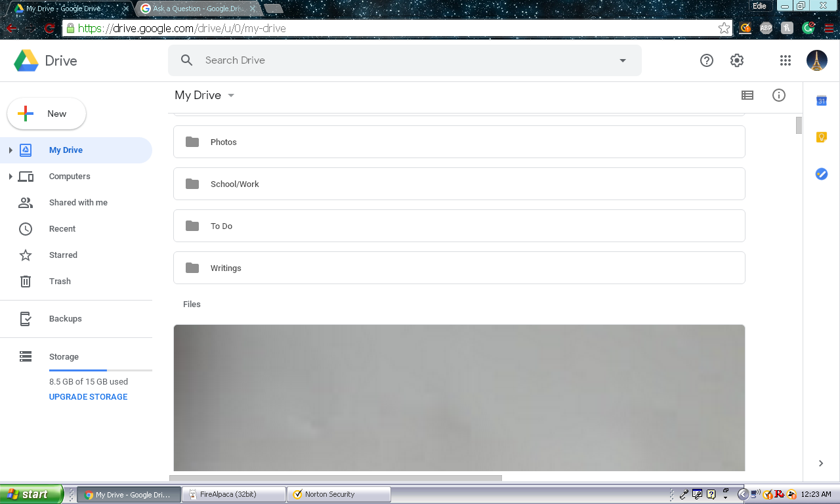
Task: Bookmark this page with the star icon
Action: coord(724,28)
